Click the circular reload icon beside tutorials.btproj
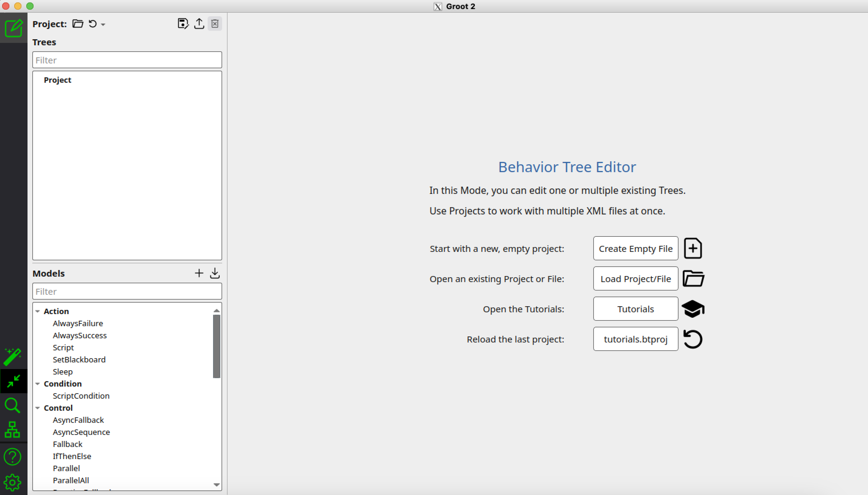868x495 pixels. tap(693, 339)
